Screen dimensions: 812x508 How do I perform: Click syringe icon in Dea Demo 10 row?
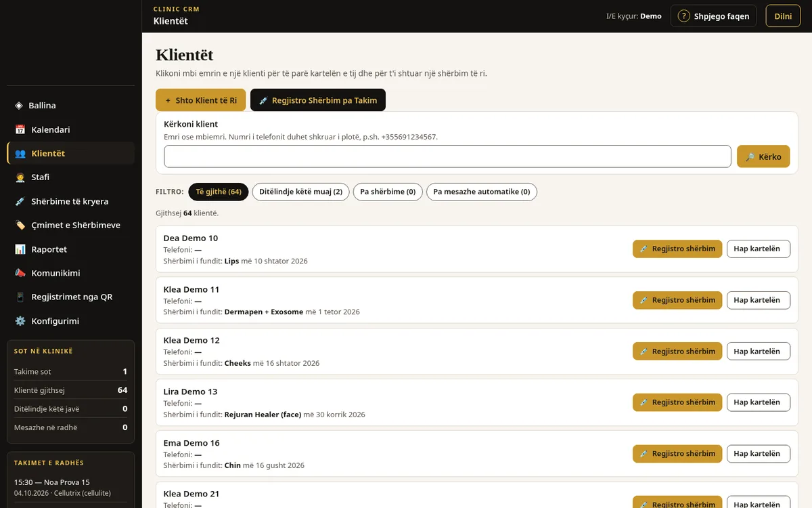pos(644,249)
